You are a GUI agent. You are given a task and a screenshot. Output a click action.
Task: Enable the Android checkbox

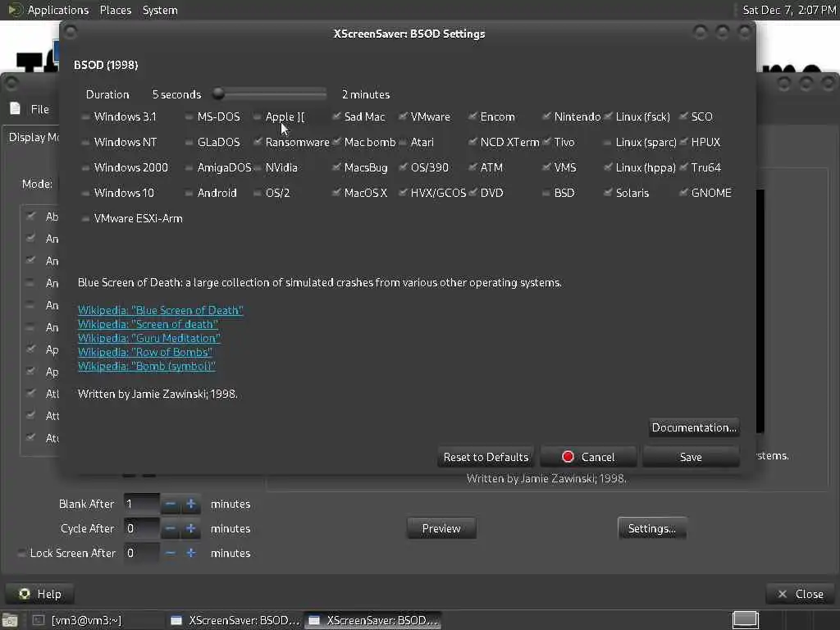(x=189, y=193)
